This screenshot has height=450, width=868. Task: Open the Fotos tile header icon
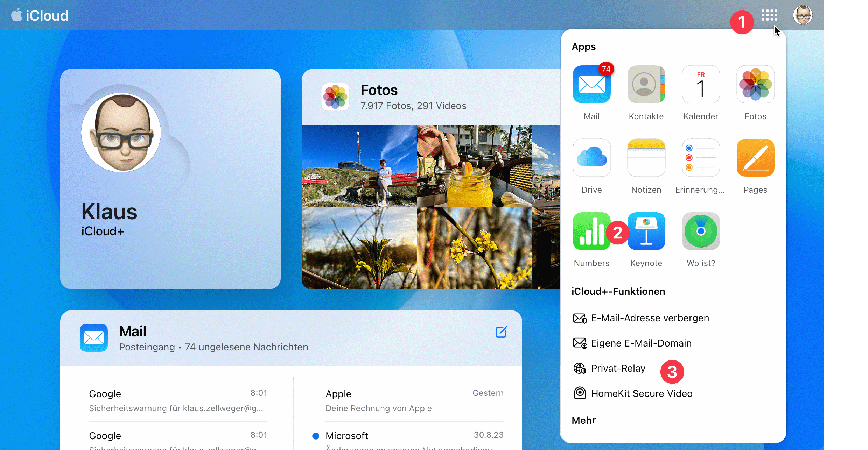point(335,97)
